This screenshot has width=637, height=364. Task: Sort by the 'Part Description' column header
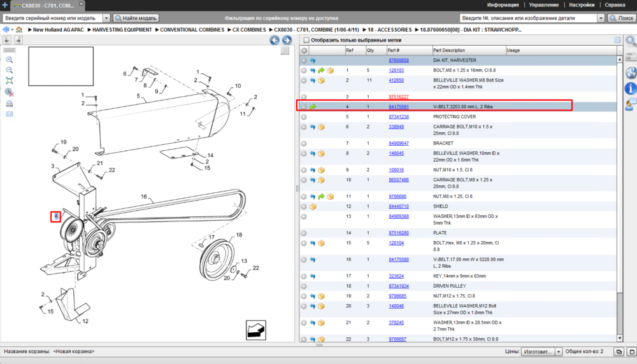(x=469, y=50)
